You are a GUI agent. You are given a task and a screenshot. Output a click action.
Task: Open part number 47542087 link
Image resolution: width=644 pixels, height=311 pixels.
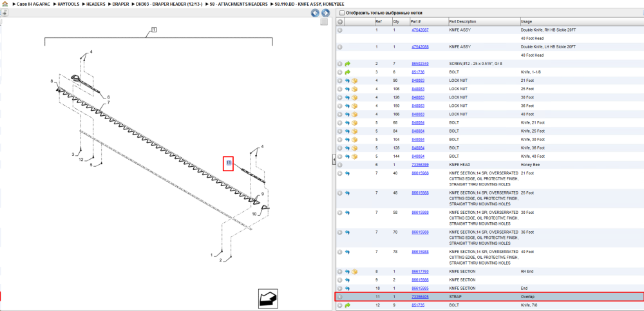[420, 30]
